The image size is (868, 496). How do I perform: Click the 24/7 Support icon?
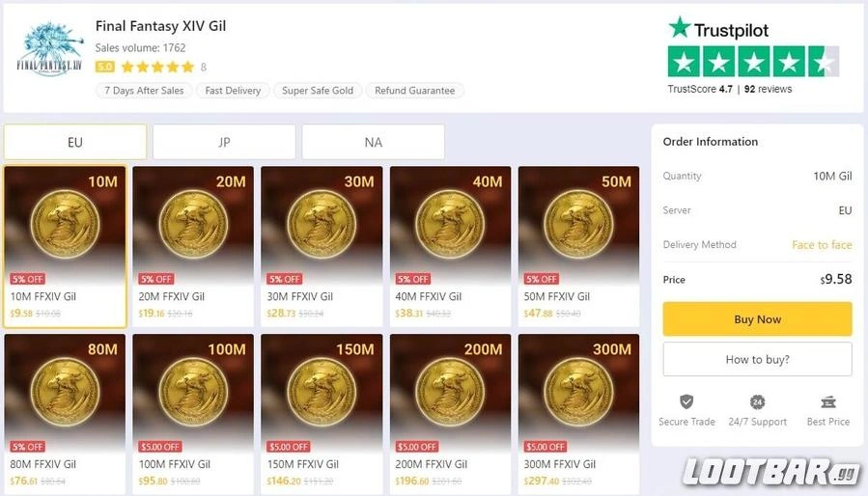click(x=757, y=401)
